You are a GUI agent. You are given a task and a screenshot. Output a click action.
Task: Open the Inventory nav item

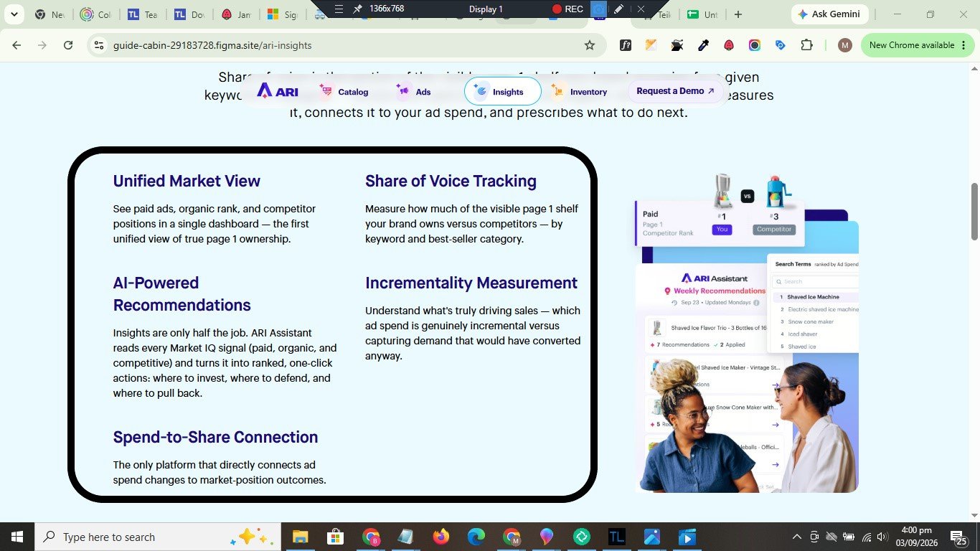[580, 91]
